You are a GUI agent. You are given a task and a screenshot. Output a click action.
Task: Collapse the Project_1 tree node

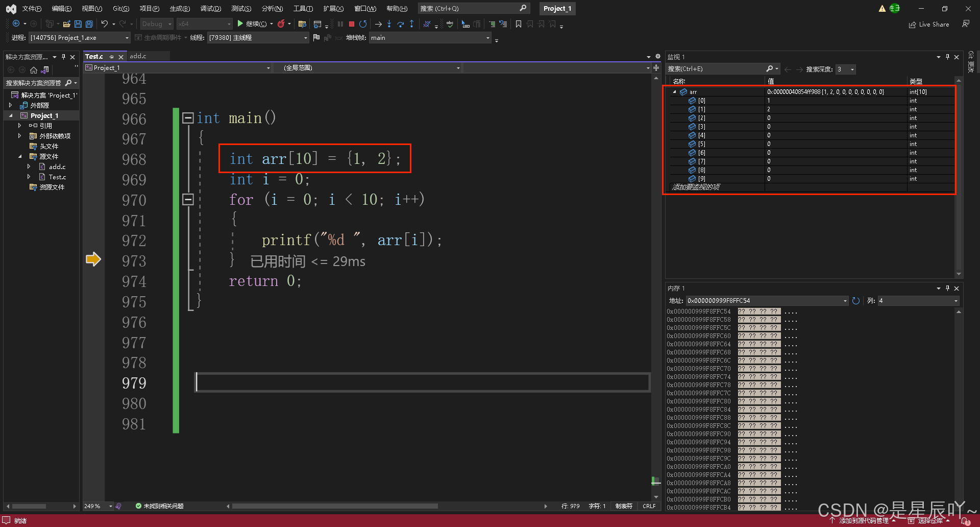pos(11,115)
